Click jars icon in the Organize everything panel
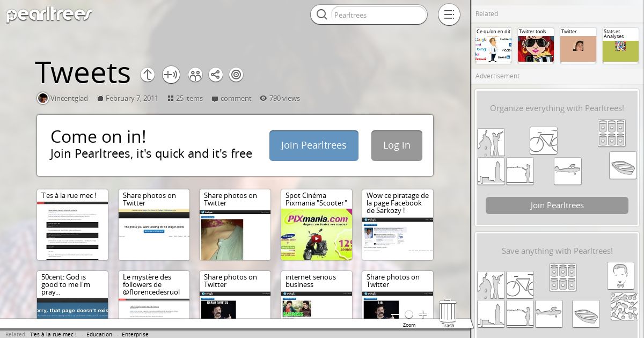 (612, 133)
